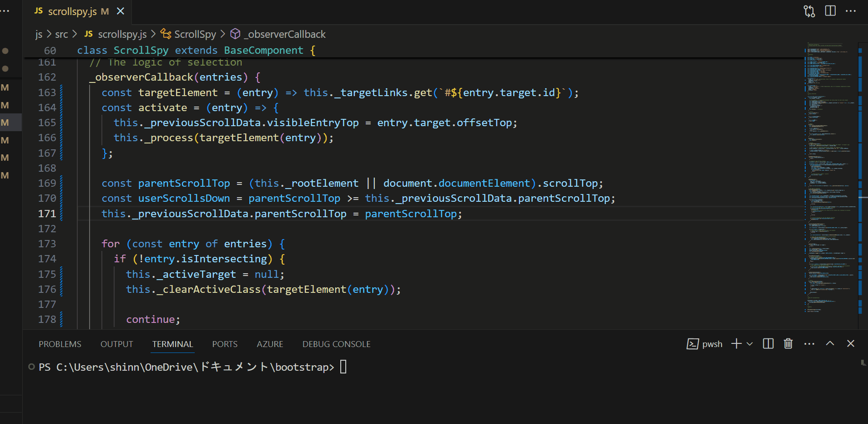Screen dimensions: 868x424
Task: Close the scrollspy.js editor tab
Action: pyautogui.click(x=121, y=11)
